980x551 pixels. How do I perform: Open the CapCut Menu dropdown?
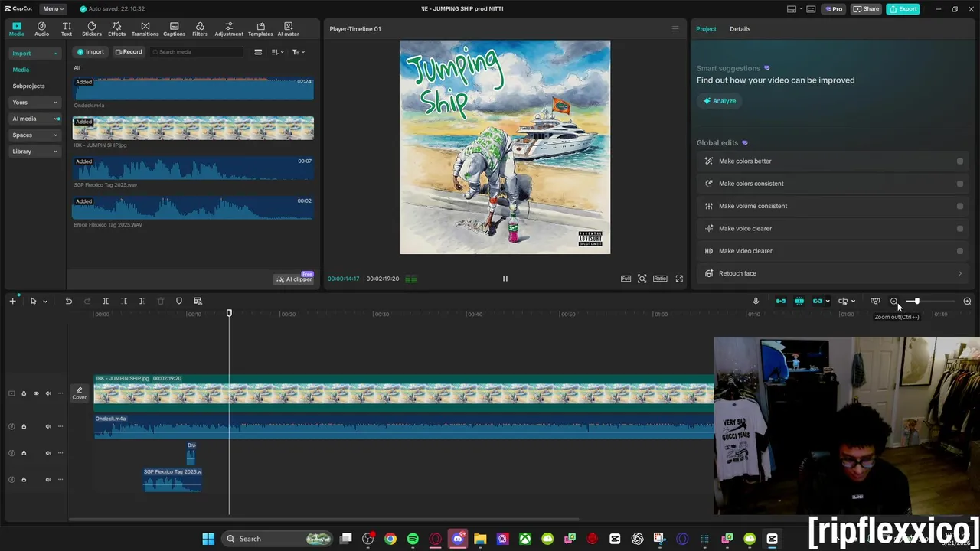53,8
